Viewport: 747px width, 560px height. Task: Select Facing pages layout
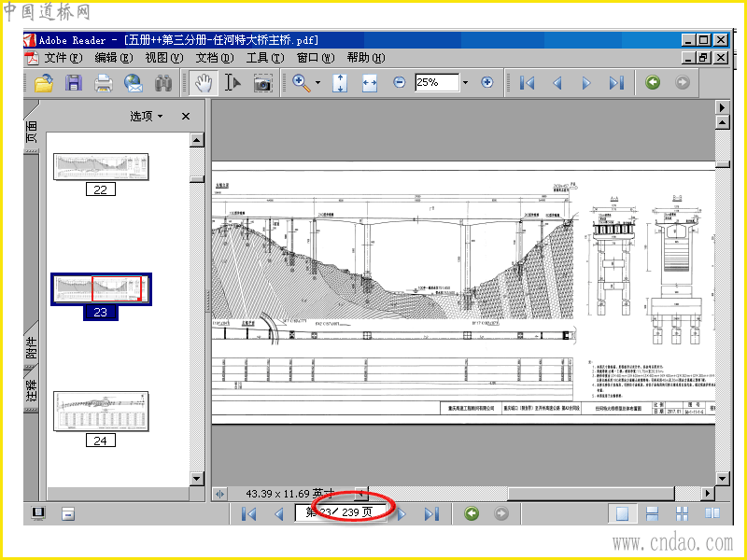point(712,514)
